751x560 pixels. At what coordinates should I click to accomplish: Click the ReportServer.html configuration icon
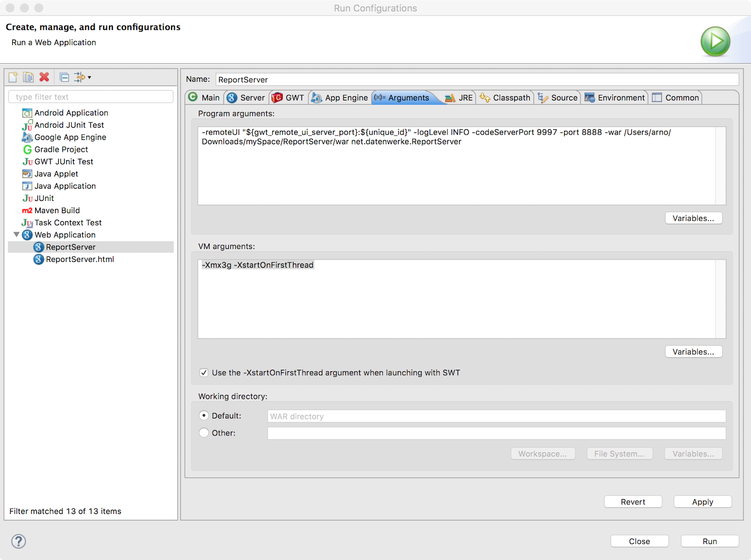[38, 259]
